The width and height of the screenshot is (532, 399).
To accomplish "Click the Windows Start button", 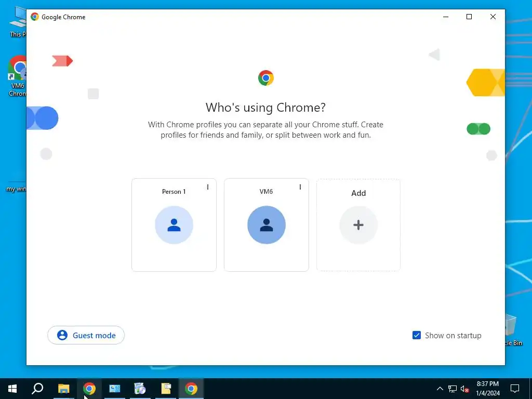I will coord(12,389).
